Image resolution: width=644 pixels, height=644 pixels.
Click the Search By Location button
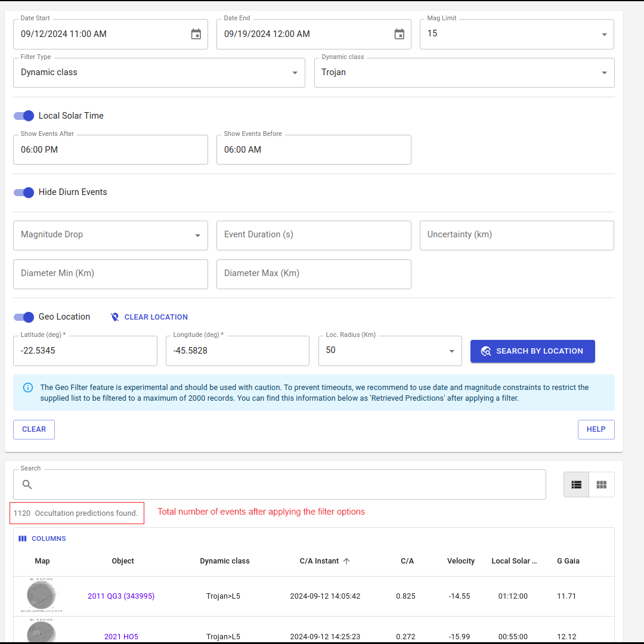click(532, 351)
